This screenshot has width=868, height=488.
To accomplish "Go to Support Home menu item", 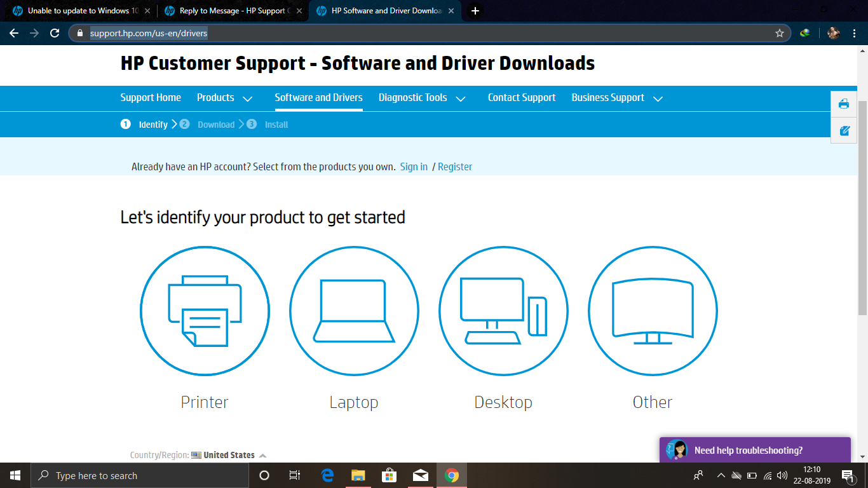I will [151, 98].
